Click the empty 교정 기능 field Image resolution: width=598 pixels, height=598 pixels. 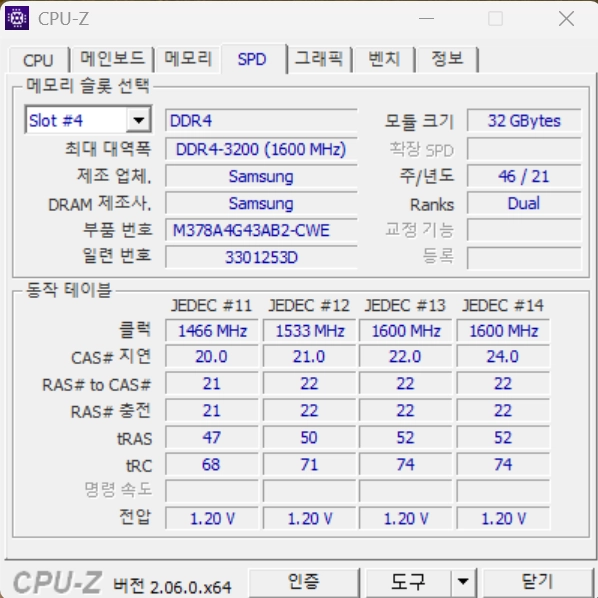point(524,230)
